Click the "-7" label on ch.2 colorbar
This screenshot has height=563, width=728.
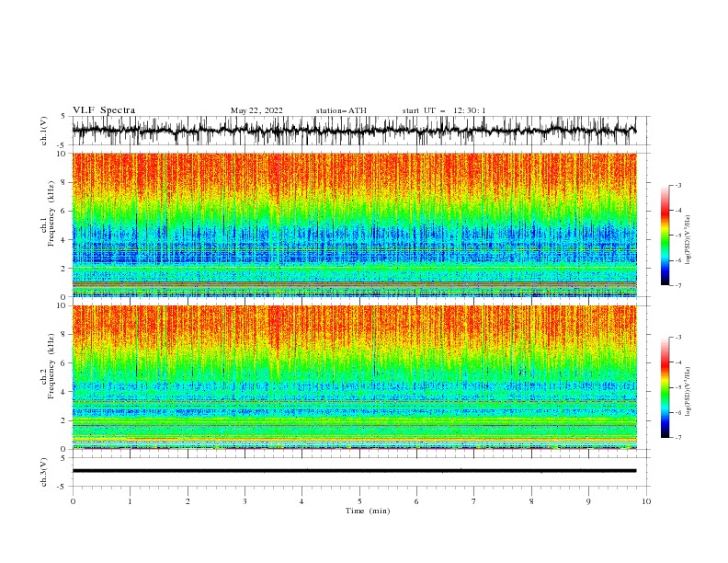(x=678, y=437)
